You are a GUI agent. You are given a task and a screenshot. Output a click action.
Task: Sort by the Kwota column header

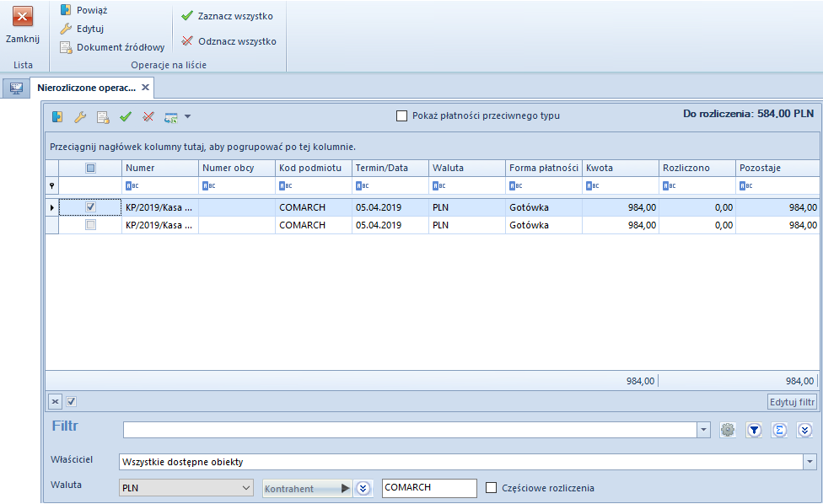coord(621,168)
